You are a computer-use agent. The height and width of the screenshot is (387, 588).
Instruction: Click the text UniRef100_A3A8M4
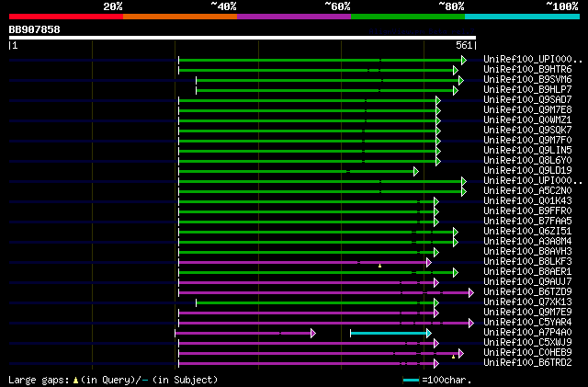(527, 242)
